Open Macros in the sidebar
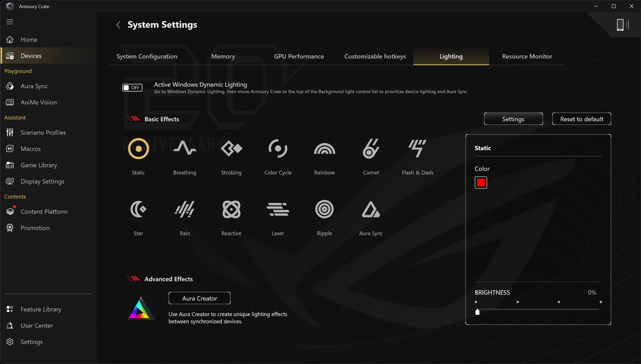This screenshot has height=364, width=641. click(x=48, y=149)
